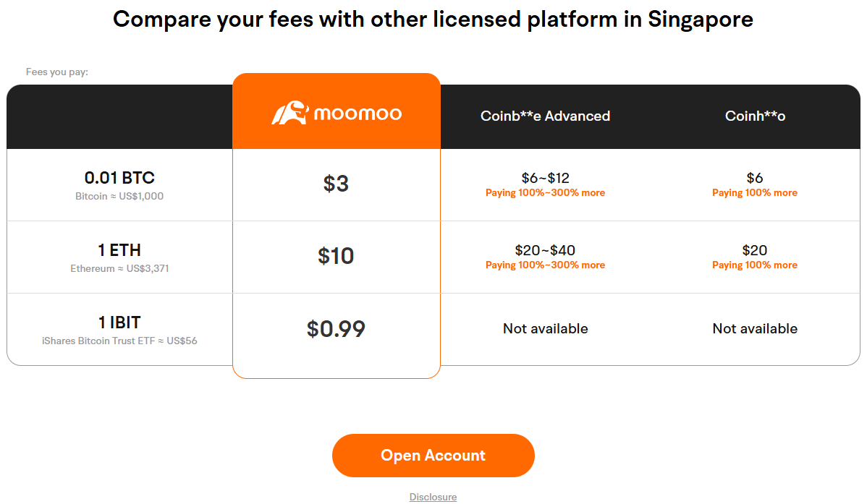
Task: Click Not available under Coinb**e Advanced
Action: coord(545,328)
